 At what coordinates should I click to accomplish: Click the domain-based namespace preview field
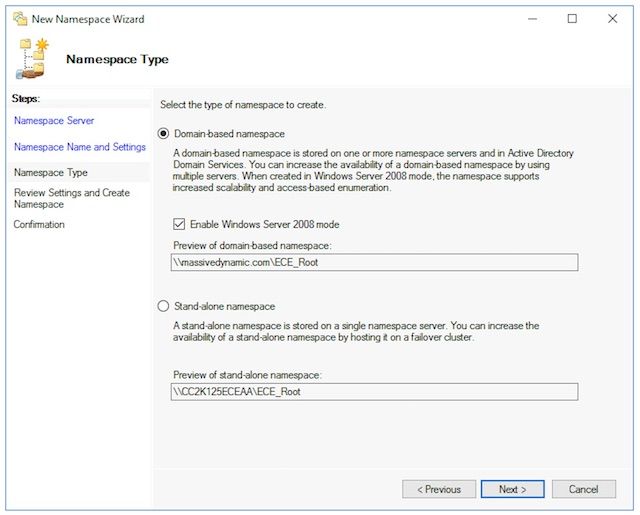374,262
